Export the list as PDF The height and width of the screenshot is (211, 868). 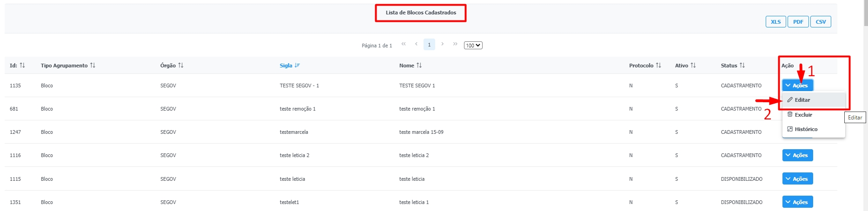[x=798, y=22]
